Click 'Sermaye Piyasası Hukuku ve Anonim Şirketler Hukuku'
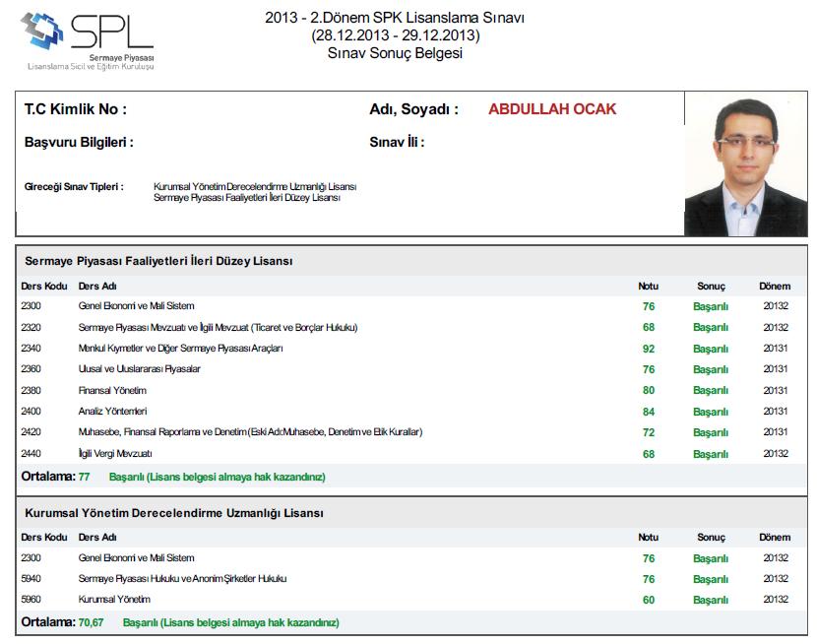 click(182, 578)
